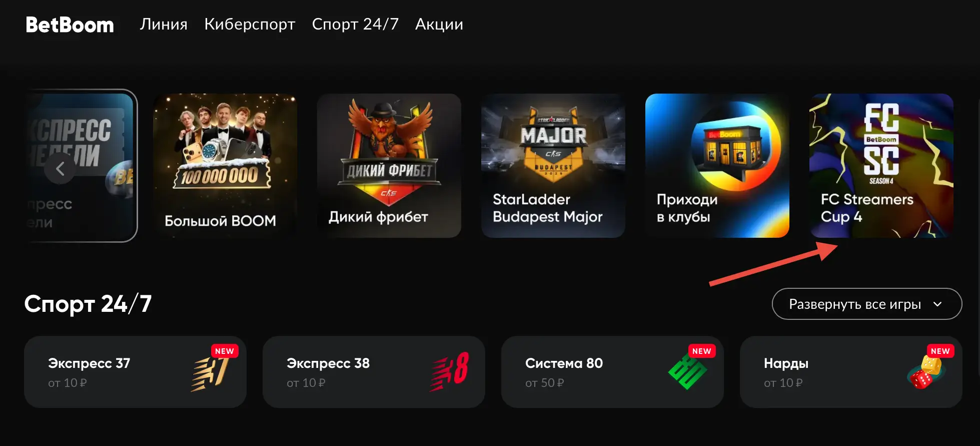Image resolution: width=980 pixels, height=446 pixels.
Task: Click the NEW badge on Нарды
Action: (940, 351)
